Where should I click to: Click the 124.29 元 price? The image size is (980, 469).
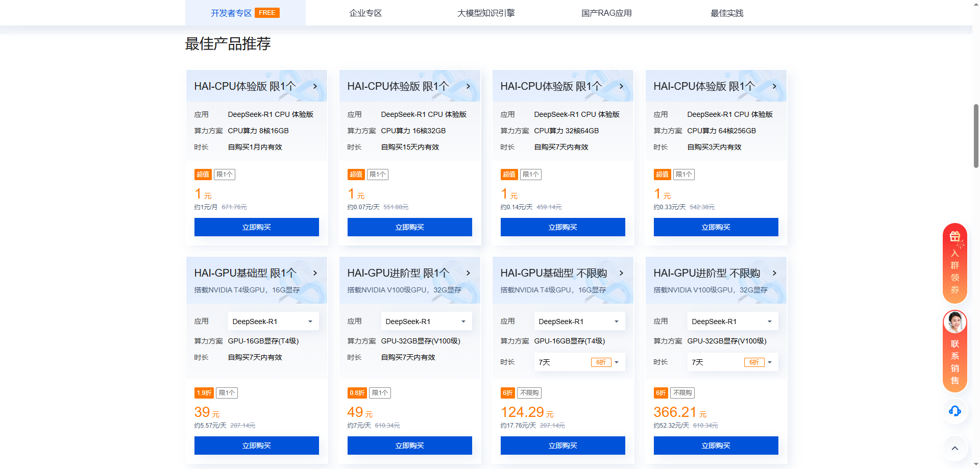click(527, 412)
